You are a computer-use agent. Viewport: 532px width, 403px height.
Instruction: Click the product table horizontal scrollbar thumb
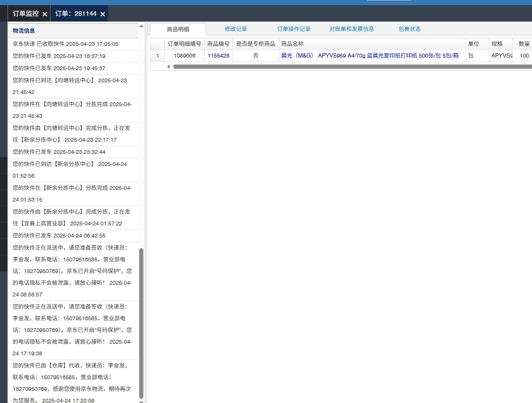pyautogui.click(x=353, y=66)
